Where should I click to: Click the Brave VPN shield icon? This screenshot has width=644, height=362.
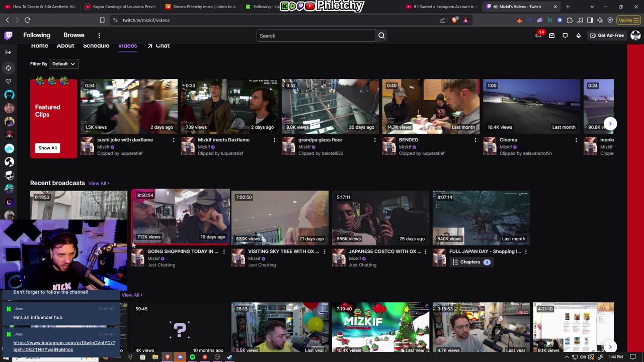click(610, 20)
